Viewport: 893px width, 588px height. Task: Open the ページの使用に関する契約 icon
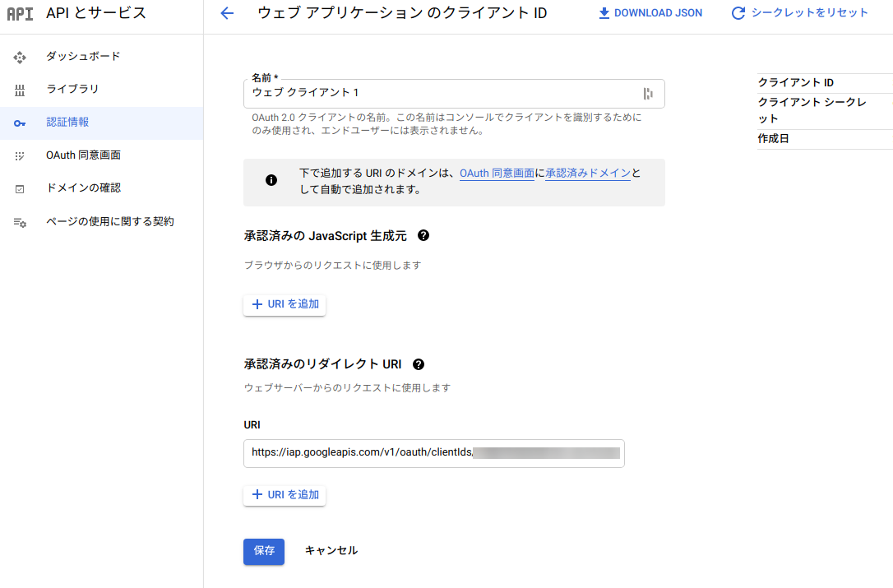click(x=19, y=220)
